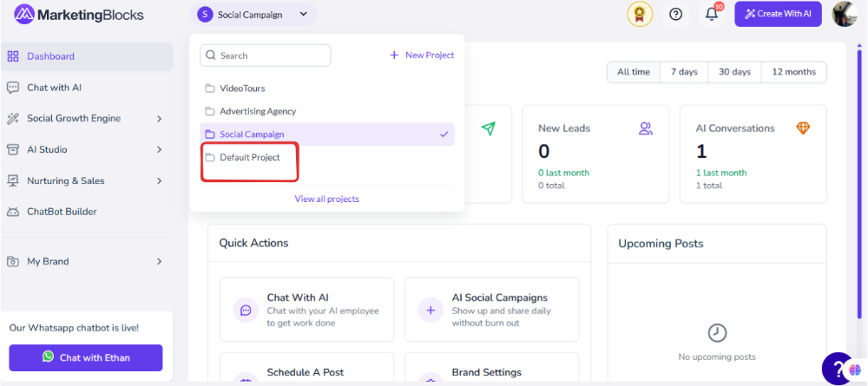This screenshot has width=868, height=386.
Task: Open the user profile avatar
Action: pos(845,15)
